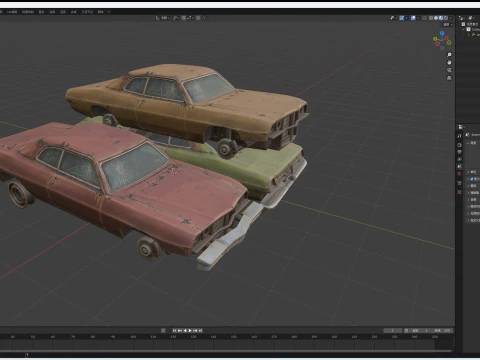480x360 pixels.
Task: Switch perspective/orthographic grid icon
Action: pos(449,78)
